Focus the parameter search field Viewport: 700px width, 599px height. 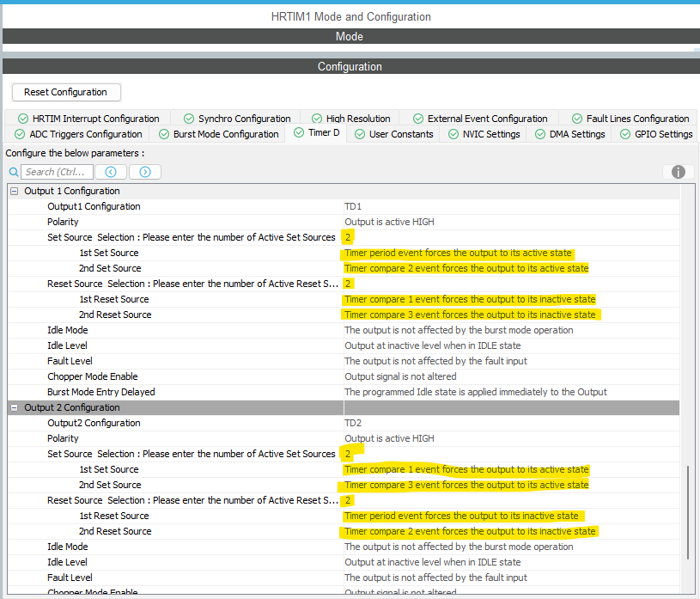coord(58,172)
